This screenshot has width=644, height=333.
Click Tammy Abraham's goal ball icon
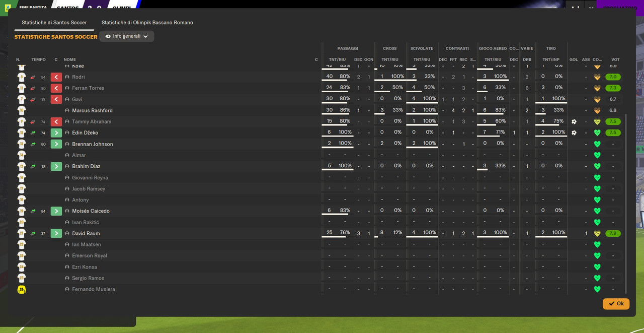point(574,122)
